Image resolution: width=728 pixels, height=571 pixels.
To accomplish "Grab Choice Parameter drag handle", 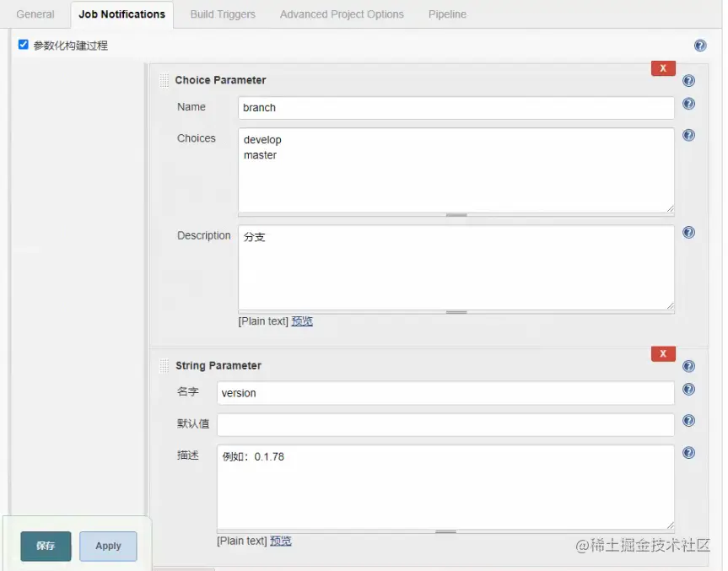I will [164, 80].
